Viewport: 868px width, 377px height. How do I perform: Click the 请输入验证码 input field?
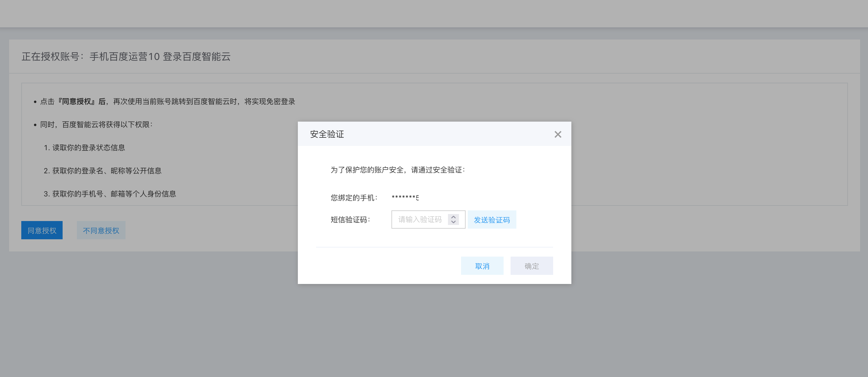tap(419, 220)
